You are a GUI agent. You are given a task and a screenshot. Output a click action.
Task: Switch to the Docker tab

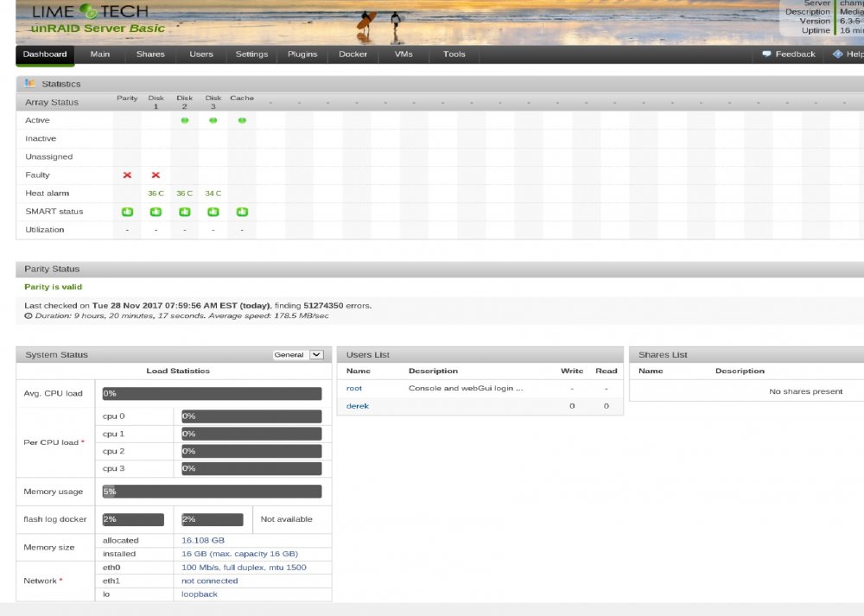353,54
